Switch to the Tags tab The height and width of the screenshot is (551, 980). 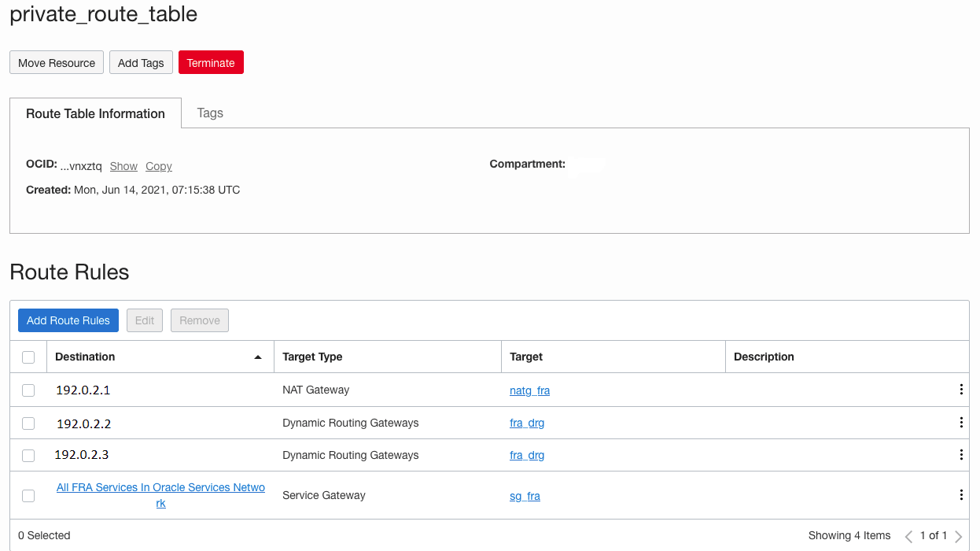point(210,113)
